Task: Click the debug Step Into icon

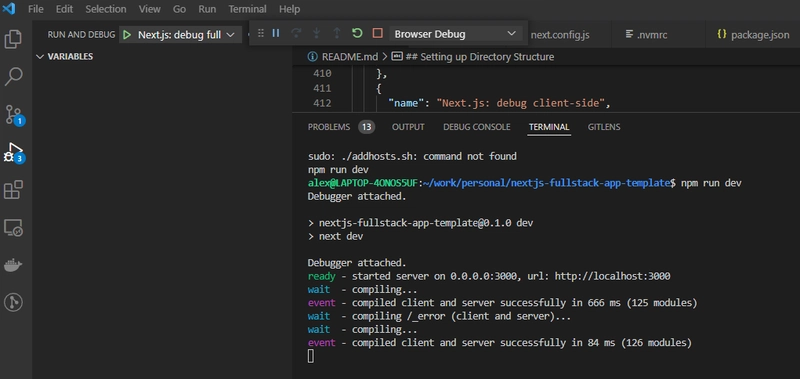Action: [x=316, y=33]
